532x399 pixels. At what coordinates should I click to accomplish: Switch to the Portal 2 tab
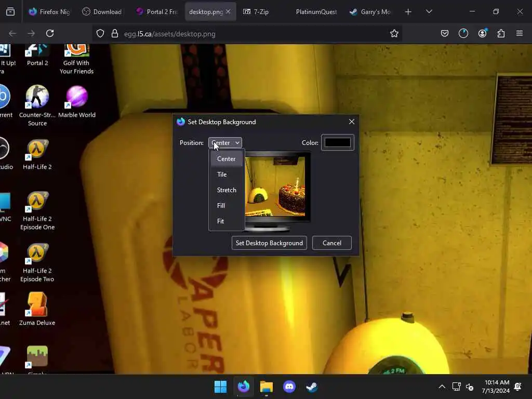pyautogui.click(x=157, y=12)
